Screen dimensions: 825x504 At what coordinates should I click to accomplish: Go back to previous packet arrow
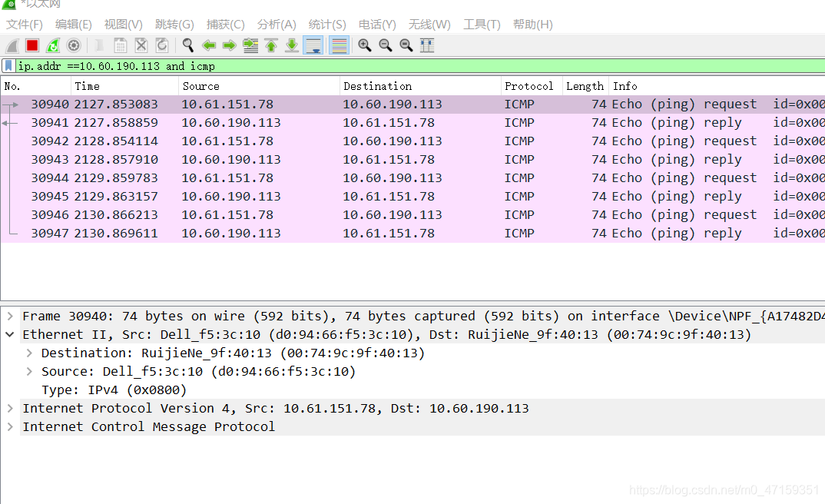coord(209,46)
